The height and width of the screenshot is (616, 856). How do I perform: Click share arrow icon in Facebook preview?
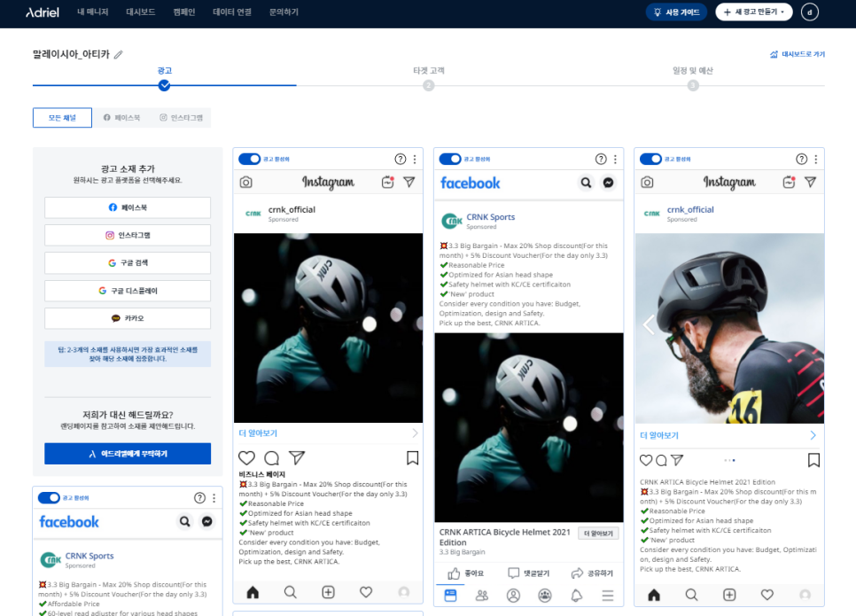click(577, 573)
